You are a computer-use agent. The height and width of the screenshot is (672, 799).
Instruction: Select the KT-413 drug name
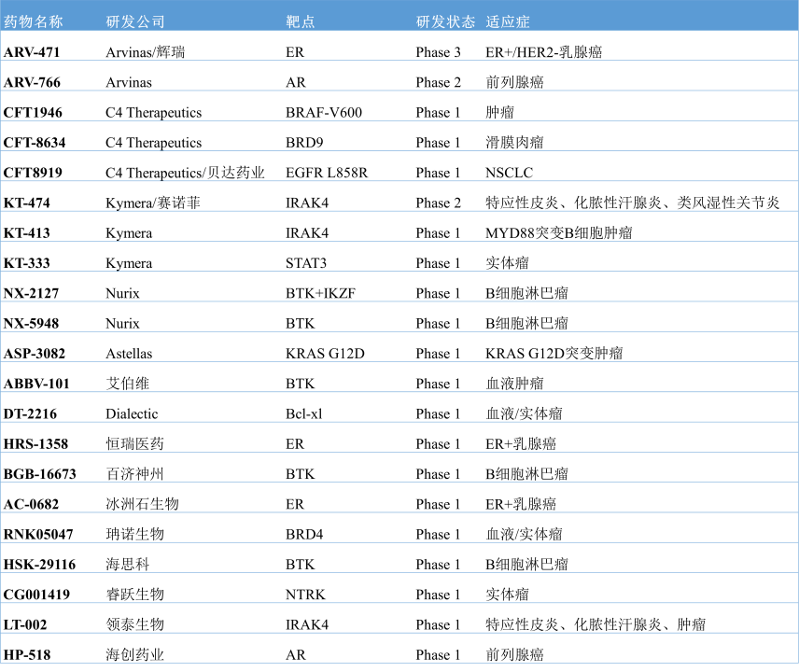pyautogui.click(x=26, y=232)
